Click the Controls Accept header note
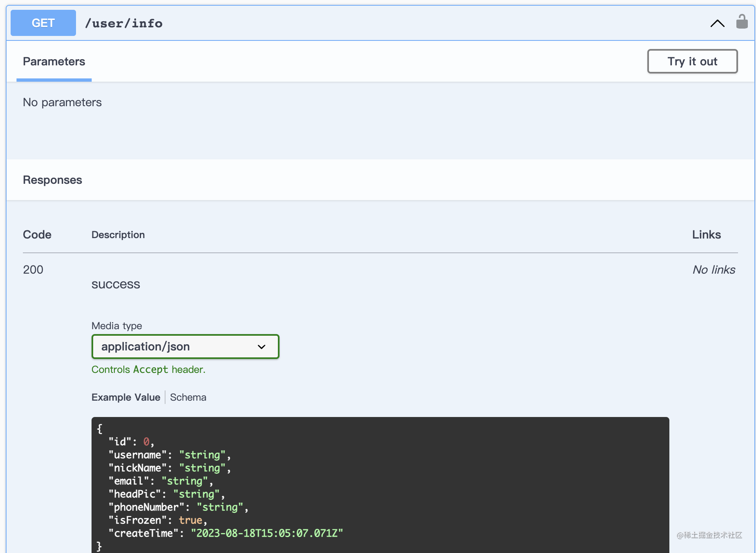Image resolution: width=756 pixels, height=553 pixels. coord(148,370)
